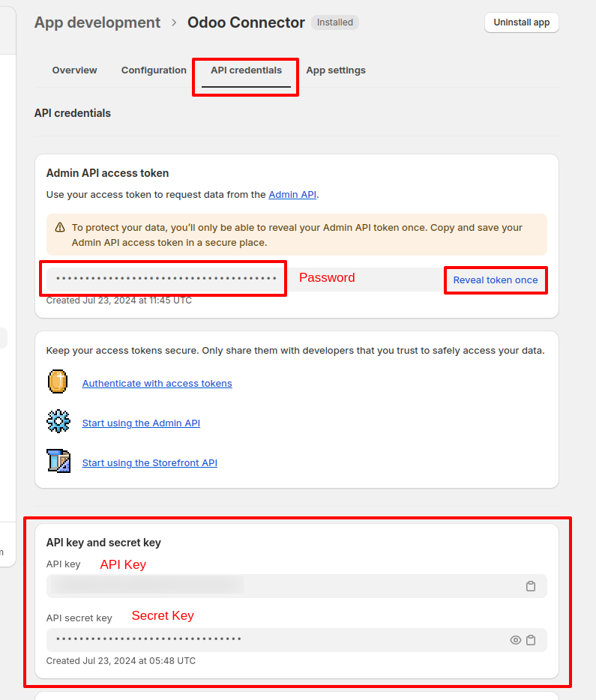
Task: Select the API credentials tab
Action: tap(246, 70)
